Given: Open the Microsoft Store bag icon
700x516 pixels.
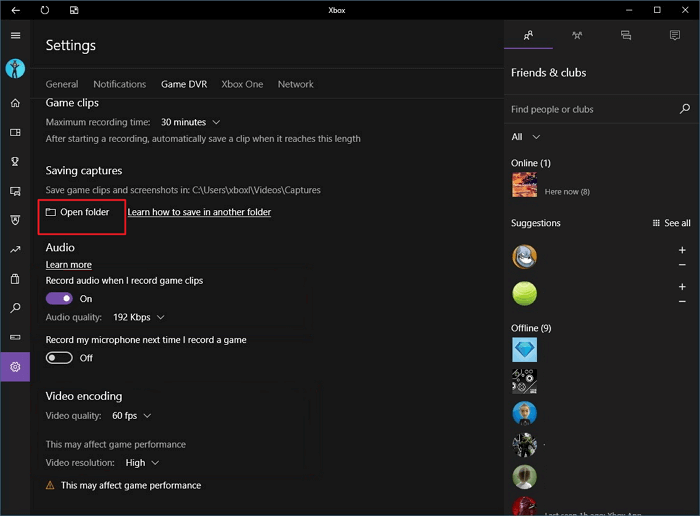Looking at the screenshot, I should coord(15,279).
